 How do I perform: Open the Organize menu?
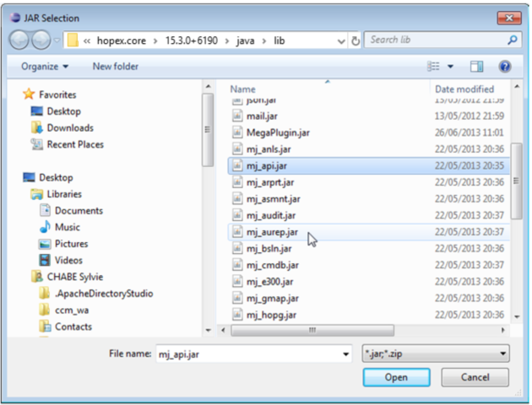45,66
